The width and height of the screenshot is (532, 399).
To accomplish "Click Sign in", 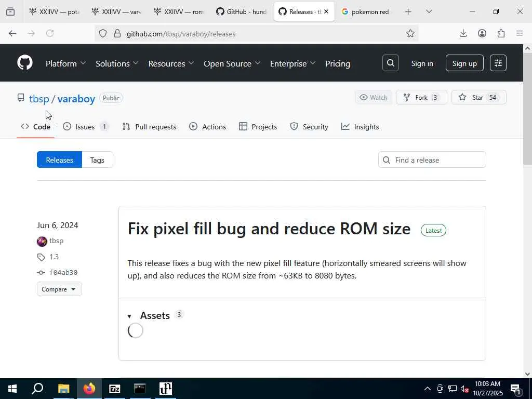I will 422,63.
